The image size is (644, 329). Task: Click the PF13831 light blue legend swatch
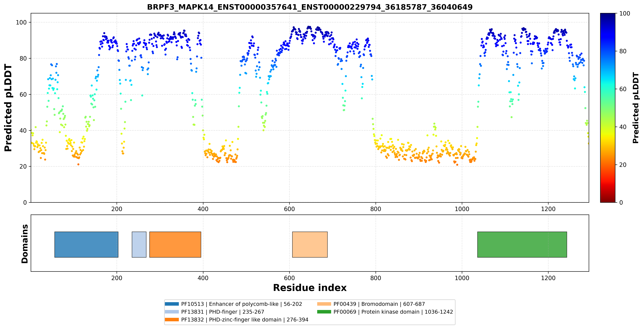[172, 312]
